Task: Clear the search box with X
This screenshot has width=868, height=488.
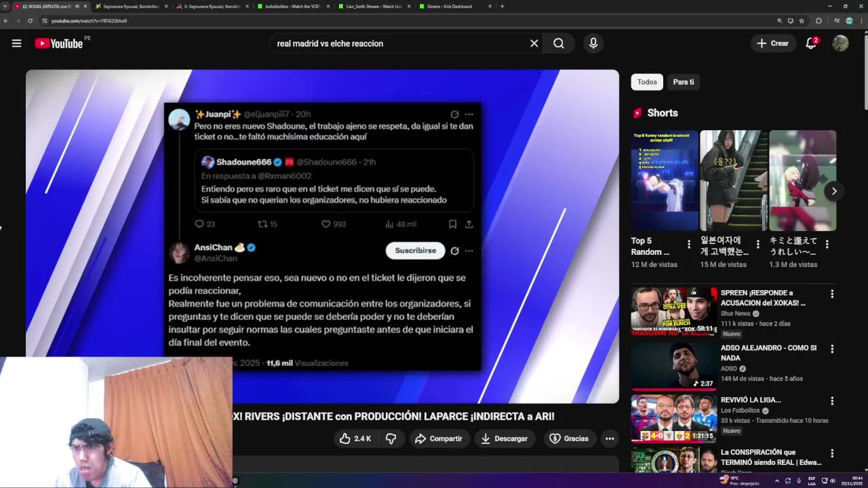Action: (534, 43)
